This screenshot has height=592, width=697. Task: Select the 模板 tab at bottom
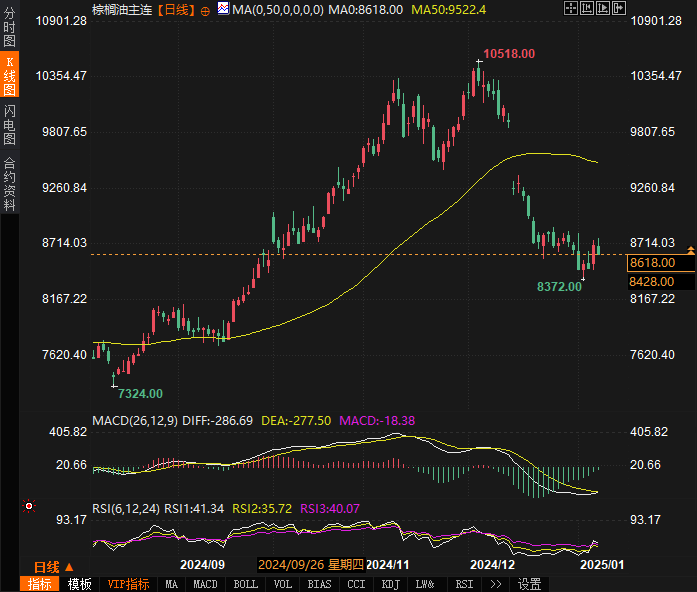point(80,584)
